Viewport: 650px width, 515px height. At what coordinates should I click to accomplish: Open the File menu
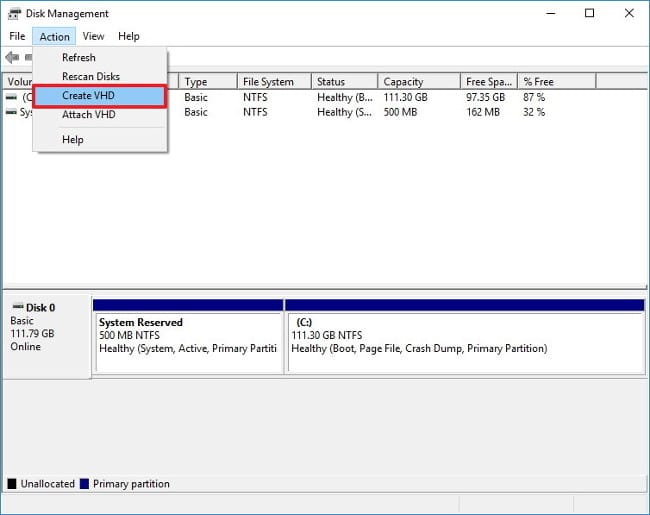click(x=17, y=36)
